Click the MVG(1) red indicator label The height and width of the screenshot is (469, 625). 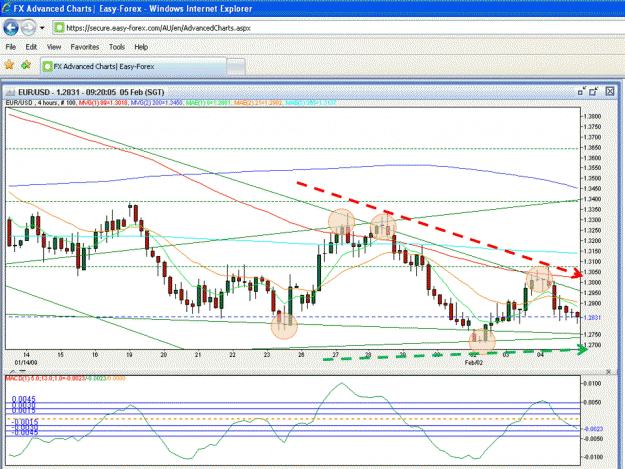coord(103,103)
